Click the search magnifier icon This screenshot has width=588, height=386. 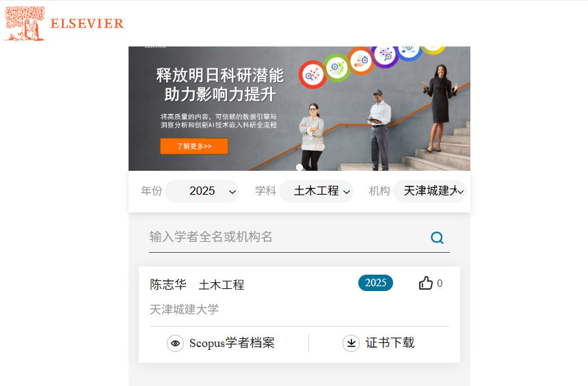point(437,238)
